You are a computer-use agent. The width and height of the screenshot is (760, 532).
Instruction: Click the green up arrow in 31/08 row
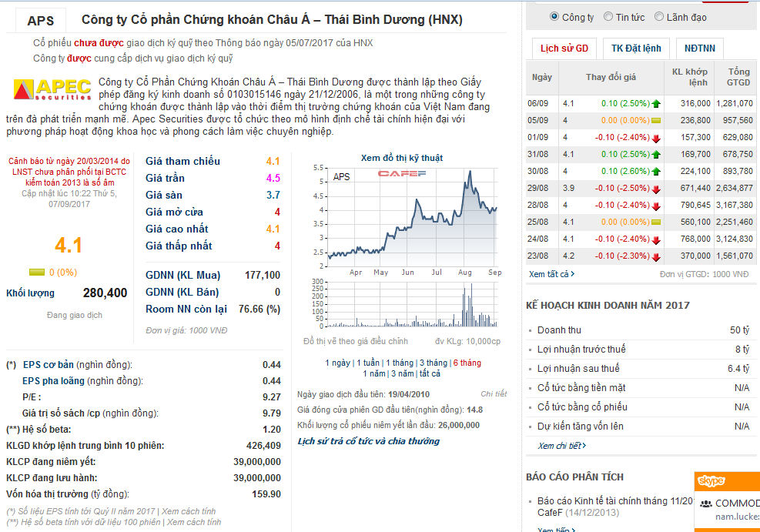656,155
